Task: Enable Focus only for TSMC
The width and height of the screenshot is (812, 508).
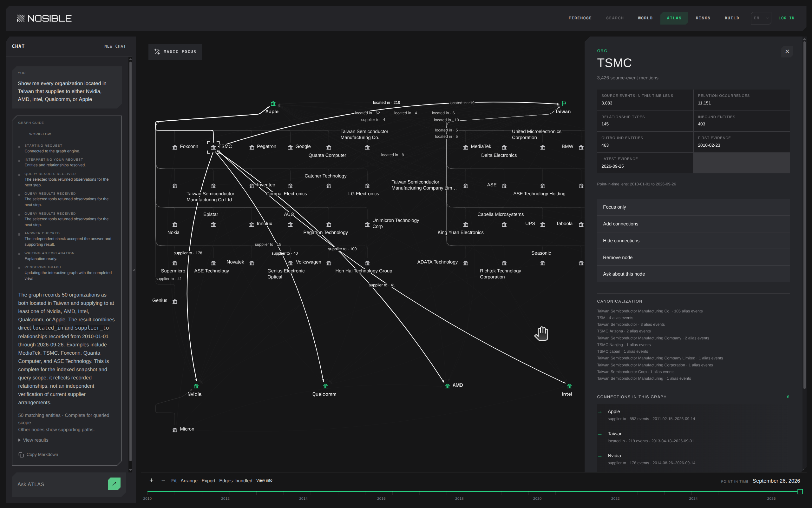Action: point(693,207)
